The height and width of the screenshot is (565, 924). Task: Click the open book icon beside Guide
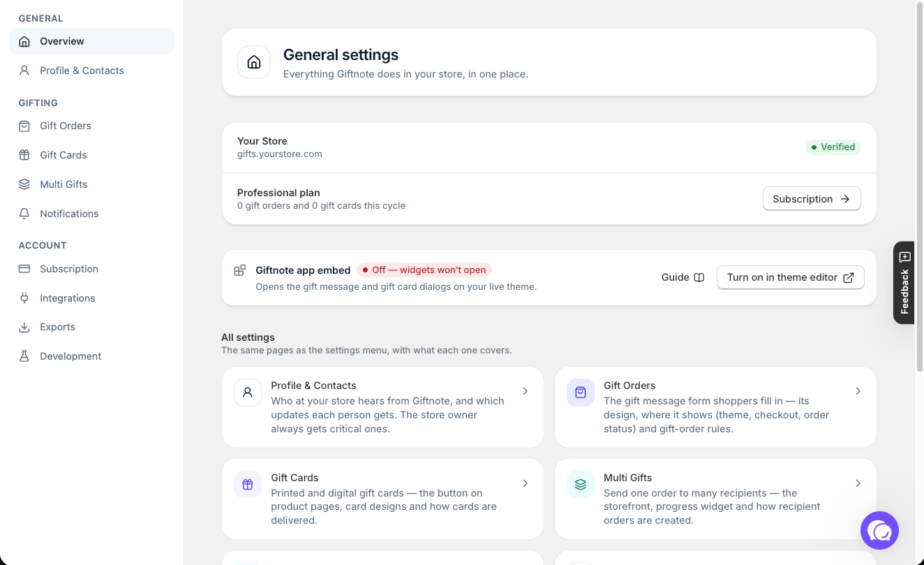[x=699, y=277]
